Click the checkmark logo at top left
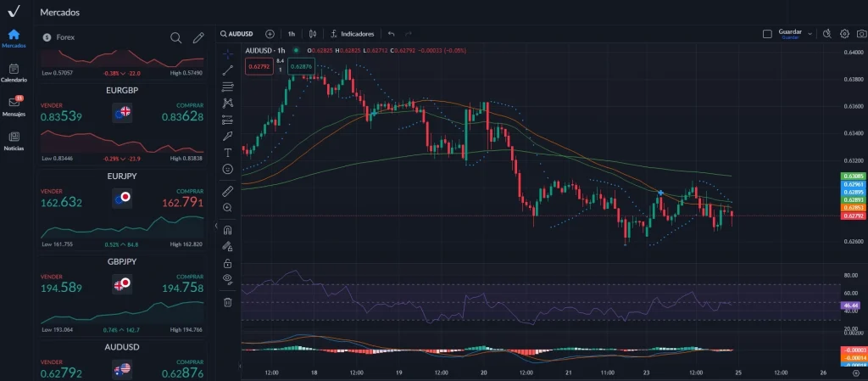This screenshot has width=868, height=381. click(14, 11)
